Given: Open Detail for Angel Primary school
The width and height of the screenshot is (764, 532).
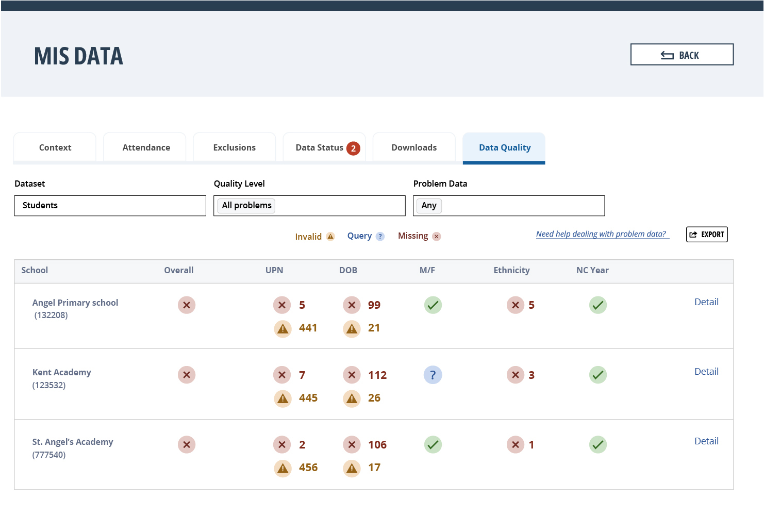Looking at the screenshot, I should pyautogui.click(x=706, y=302).
